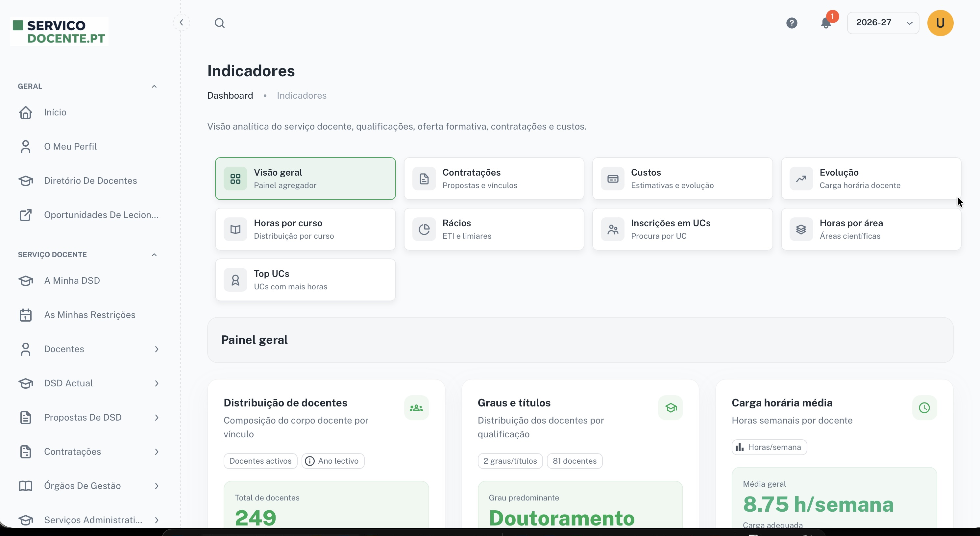Click the help question mark icon
980x536 pixels.
(x=792, y=23)
